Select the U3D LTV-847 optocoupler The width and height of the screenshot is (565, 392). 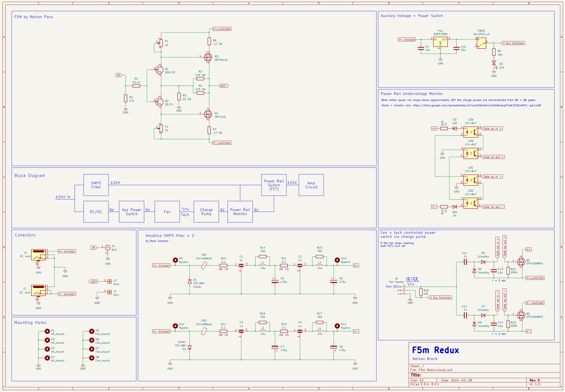[471, 203]
